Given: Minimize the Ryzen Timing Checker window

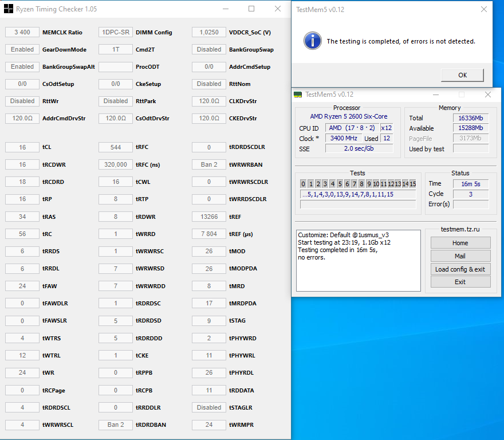Looking at the screenshot, I should click(x=226, y=9).
